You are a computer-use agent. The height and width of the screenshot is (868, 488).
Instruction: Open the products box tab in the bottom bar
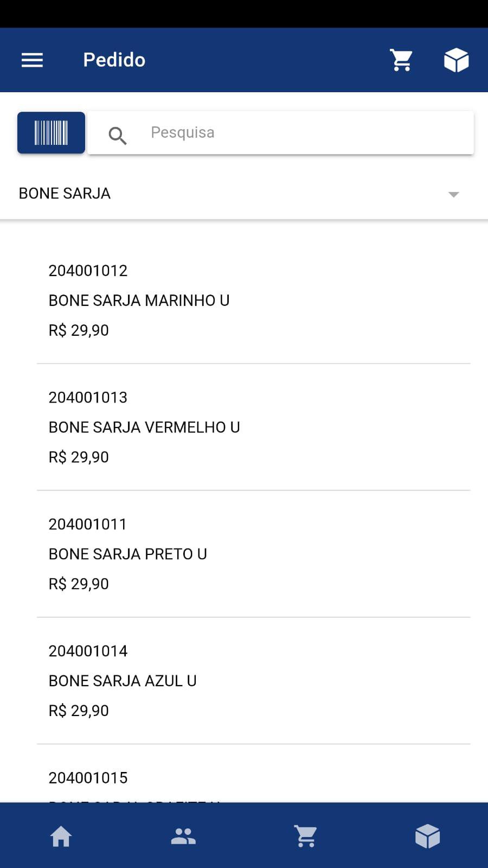(x=427, y=836)
